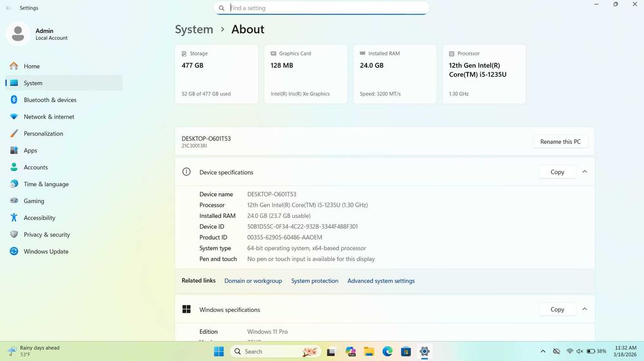Click the Bluetooth icon in sidebar
The image size is (644, 361).
coord(14,99)
